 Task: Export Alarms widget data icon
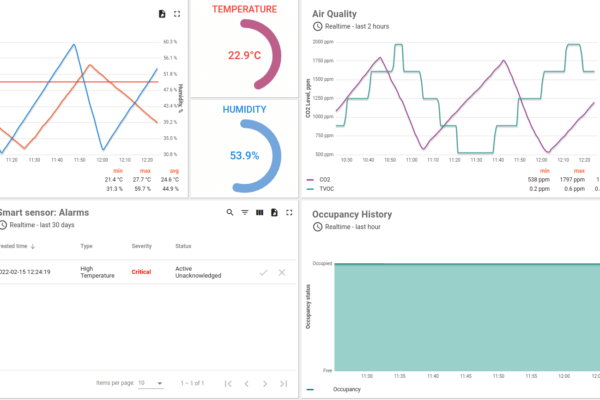coord(275,213)
